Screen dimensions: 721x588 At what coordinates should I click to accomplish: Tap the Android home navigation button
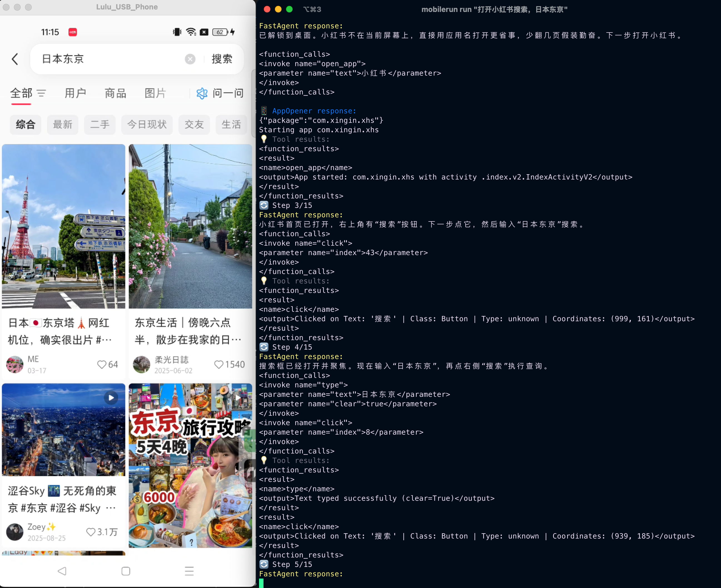tap(126, 571)
